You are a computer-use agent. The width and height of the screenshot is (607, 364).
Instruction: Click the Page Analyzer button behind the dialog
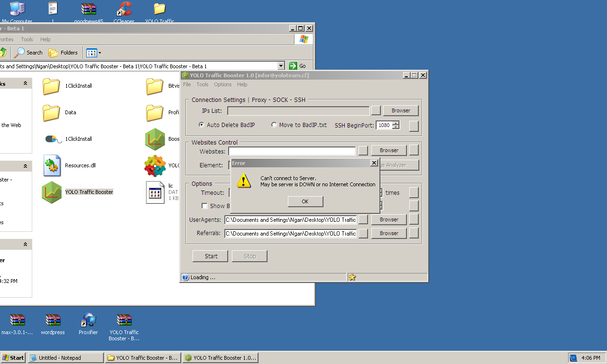tap(399, 165)
